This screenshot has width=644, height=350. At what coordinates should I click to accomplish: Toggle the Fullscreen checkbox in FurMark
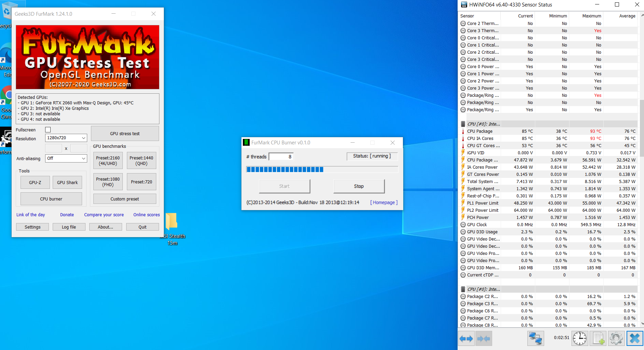point(48,130)
